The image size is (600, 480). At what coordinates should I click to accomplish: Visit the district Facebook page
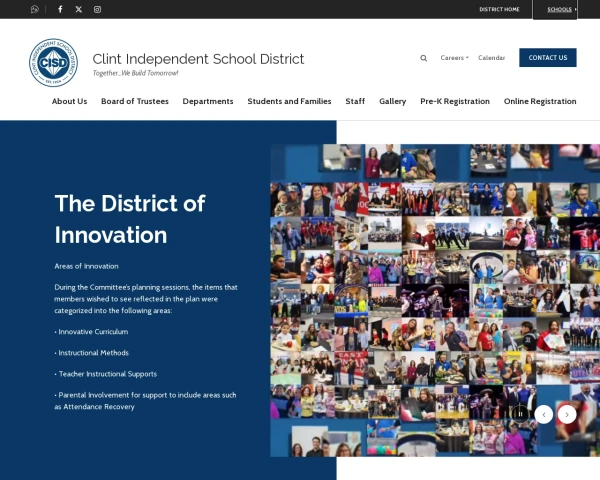click(x=60, y=9)
